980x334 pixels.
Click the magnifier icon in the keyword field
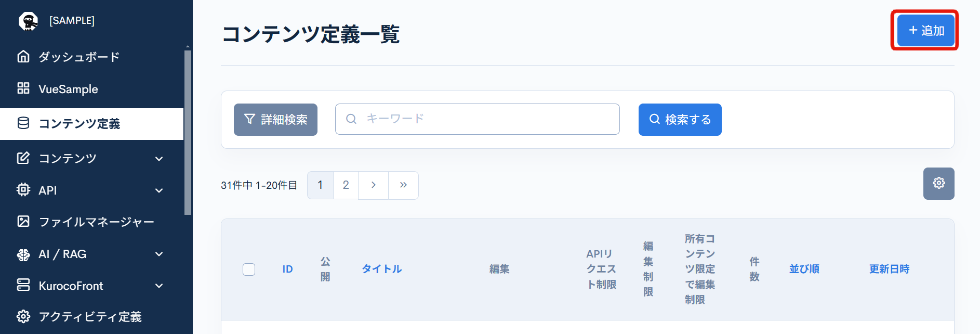(351, 119)
